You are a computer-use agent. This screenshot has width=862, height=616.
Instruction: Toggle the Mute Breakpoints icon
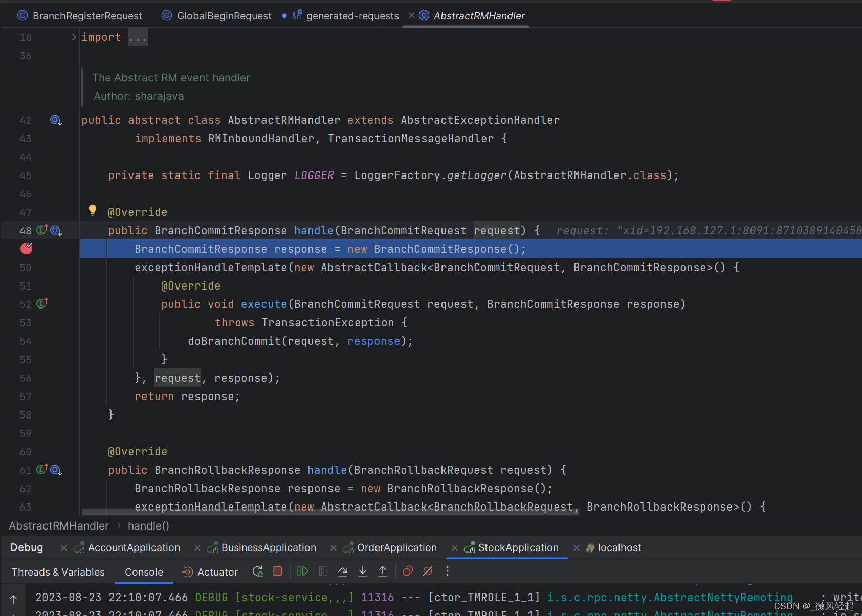(428, 571)
